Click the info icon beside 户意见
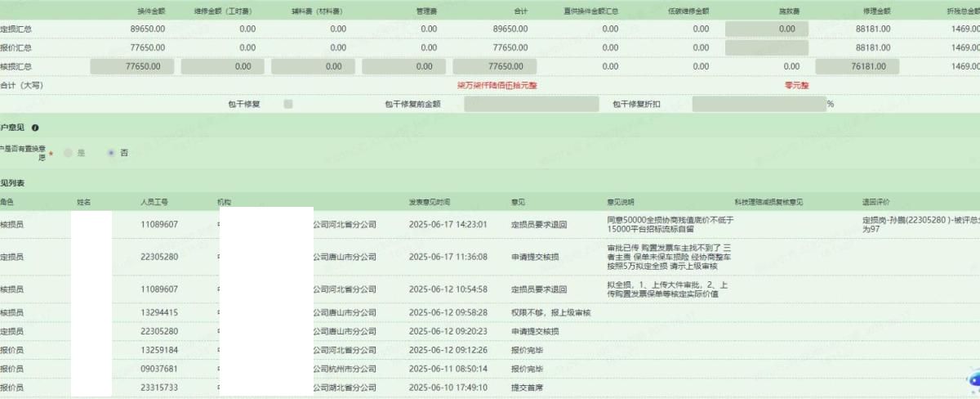 click(35, 128)
